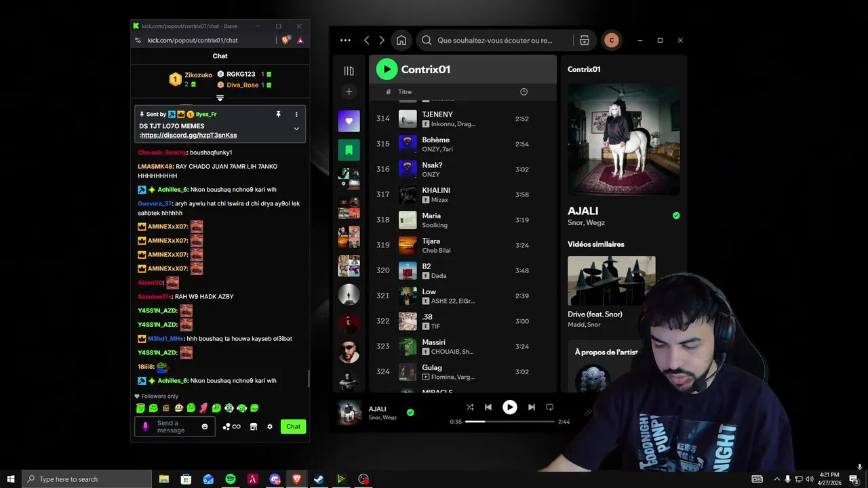
Task: Insert the first green halo emote
Action: coord(140,408)
